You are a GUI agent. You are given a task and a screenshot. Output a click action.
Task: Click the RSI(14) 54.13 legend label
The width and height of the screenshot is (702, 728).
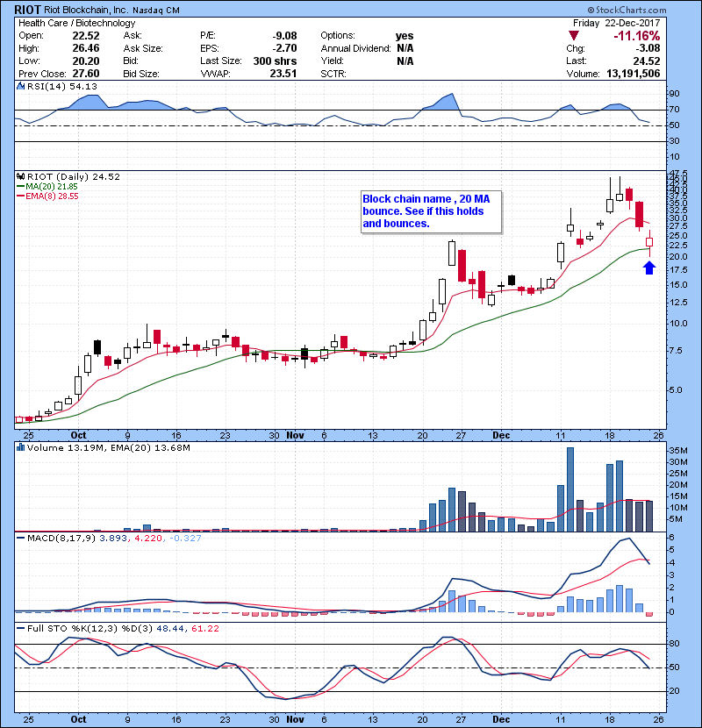(x=62, y=86)
